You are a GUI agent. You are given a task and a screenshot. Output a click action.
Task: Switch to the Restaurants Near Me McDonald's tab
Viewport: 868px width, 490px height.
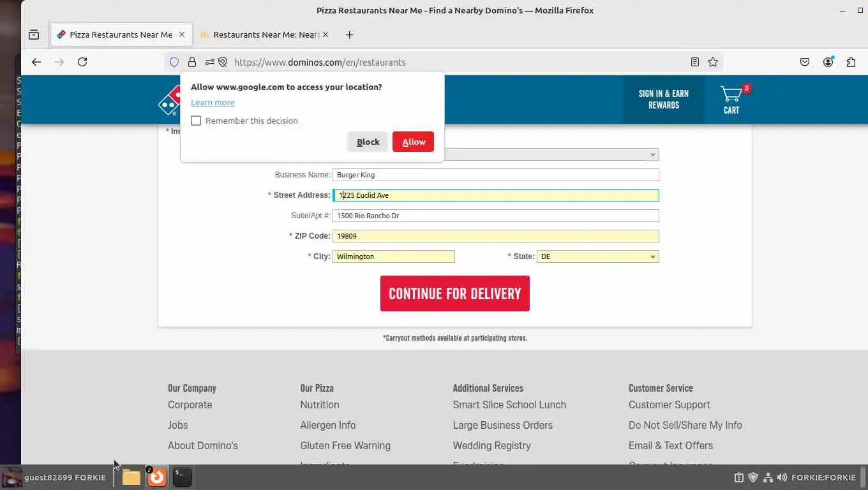coord(265,35)
